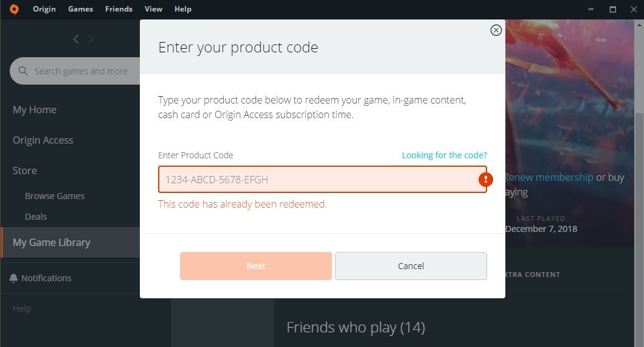644x347 pixels.
Task: Click the Origin logo icon
Action: (14, 9)
